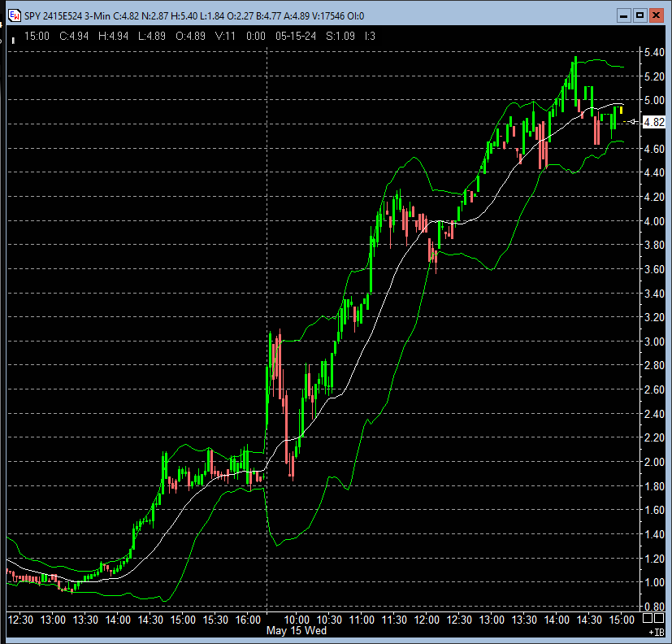This screenshot has height=644, width=672.
Task: Close the SPY chart window
Action: point(656,16)
